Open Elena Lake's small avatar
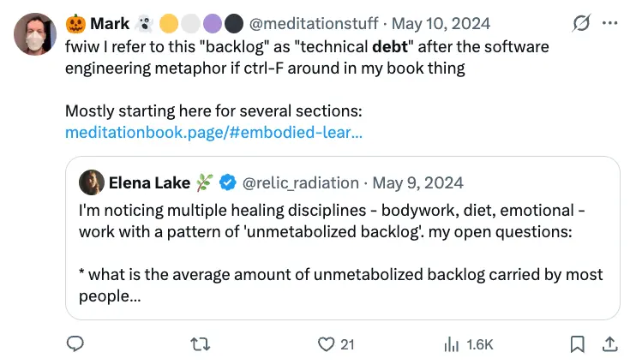Screen dimensions: 636x364 91,182
